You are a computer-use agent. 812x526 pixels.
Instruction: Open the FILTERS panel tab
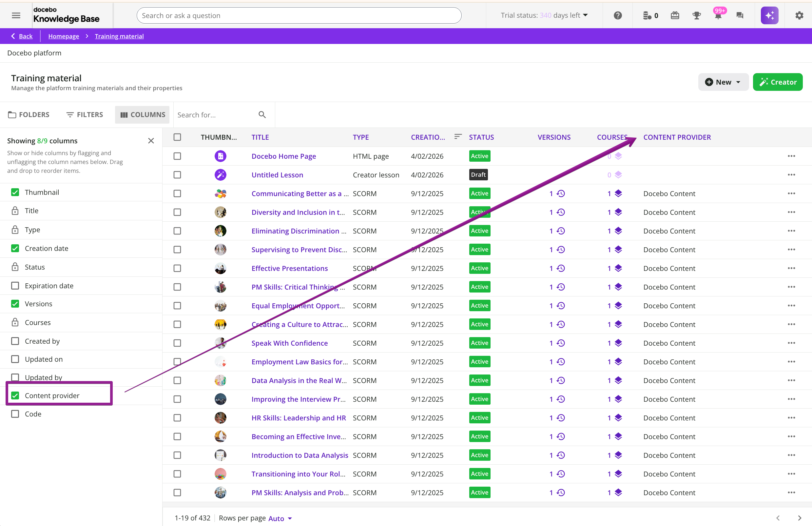(85, 115)
